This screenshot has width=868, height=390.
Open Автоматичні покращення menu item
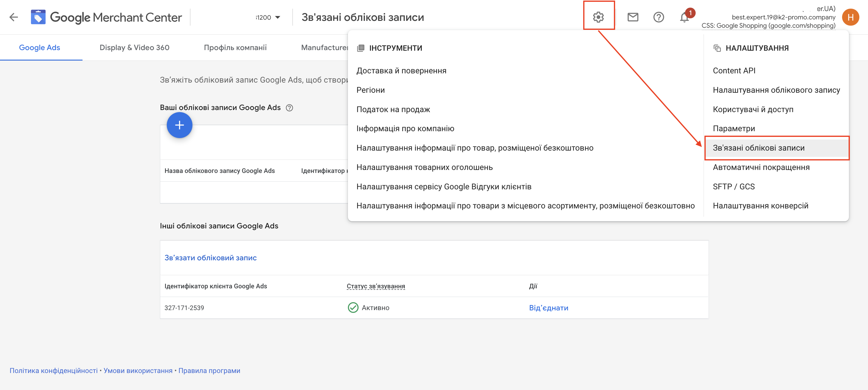761,167
